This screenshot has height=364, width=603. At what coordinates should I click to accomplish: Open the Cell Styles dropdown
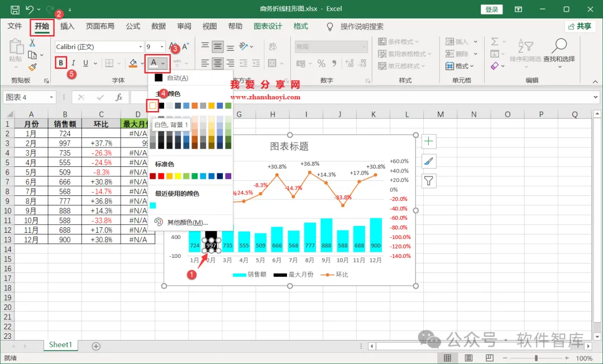click(x=401, y=66)
